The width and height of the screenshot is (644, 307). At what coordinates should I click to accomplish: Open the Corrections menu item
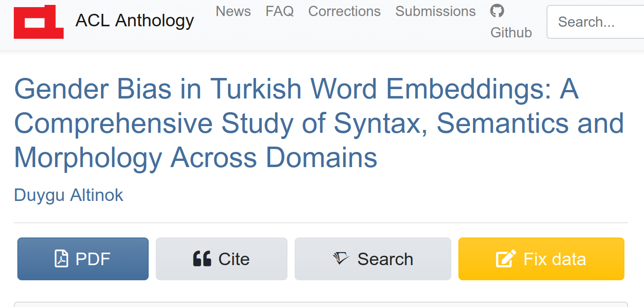[x=344, y=11]
